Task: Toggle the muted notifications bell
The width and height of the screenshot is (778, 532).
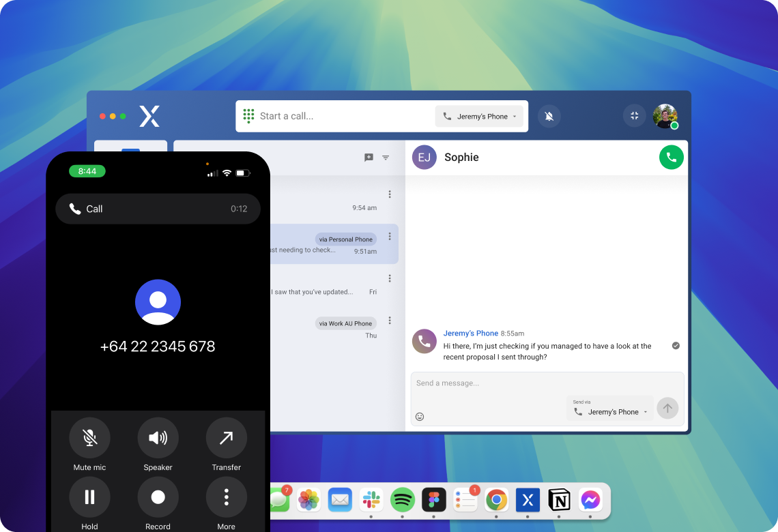Action: coord(549,116)
